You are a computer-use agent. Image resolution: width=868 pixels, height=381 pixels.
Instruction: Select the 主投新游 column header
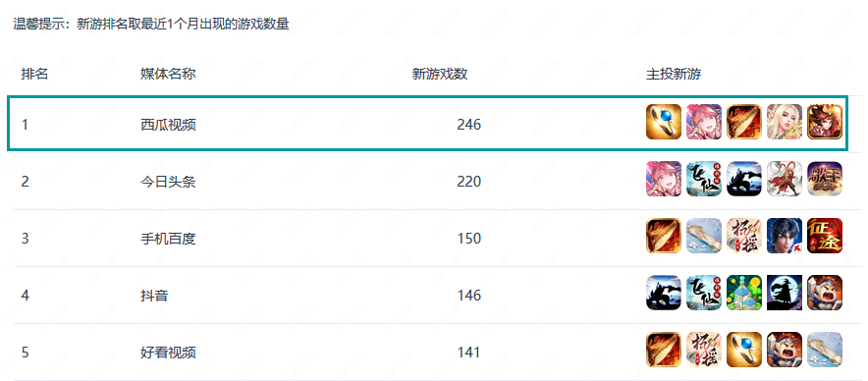(x=674, y=75)
